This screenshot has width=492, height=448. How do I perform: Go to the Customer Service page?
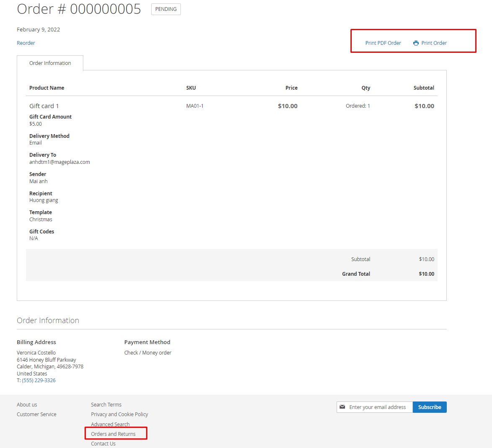click(x=36, y=414)
